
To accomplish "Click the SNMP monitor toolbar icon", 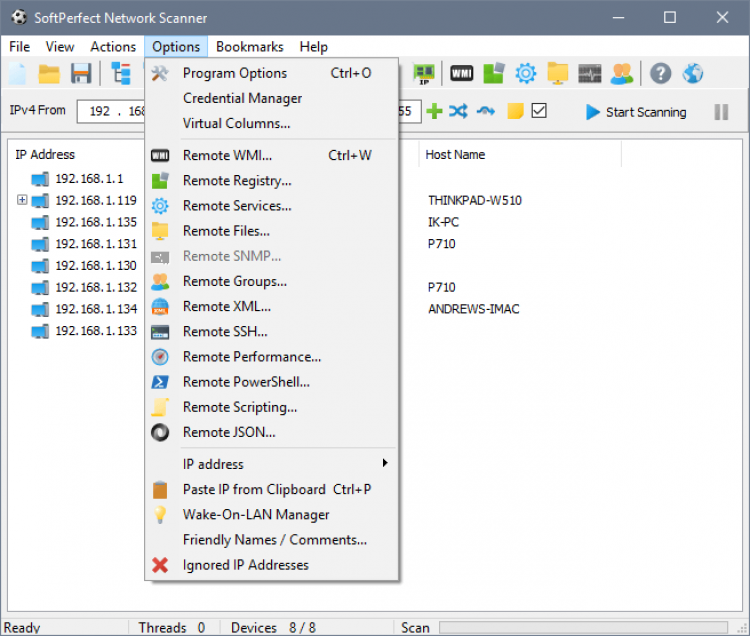I will coord(590,74).
